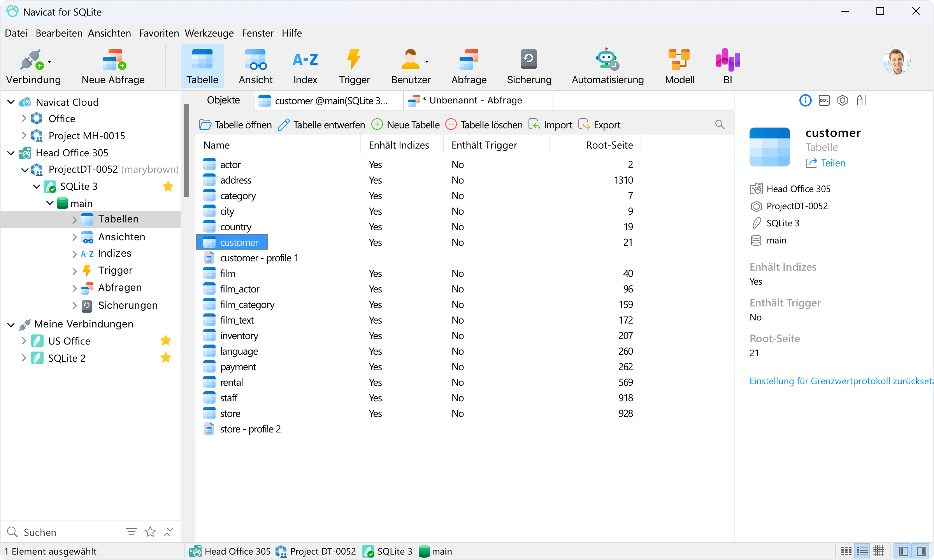934x560 pixels.
Task: Click the search magnifier in object list
Action: coord(720,124)
